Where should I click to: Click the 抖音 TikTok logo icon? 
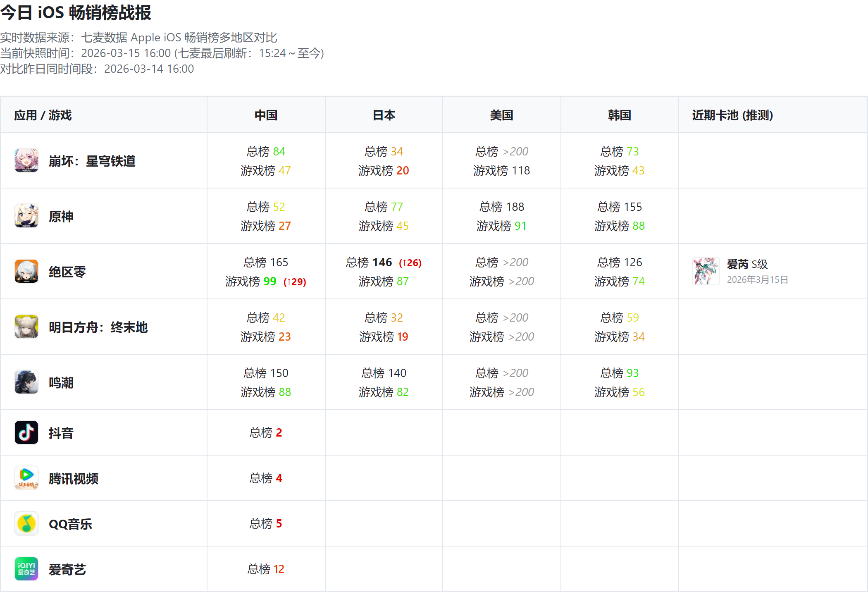point(26,432)
